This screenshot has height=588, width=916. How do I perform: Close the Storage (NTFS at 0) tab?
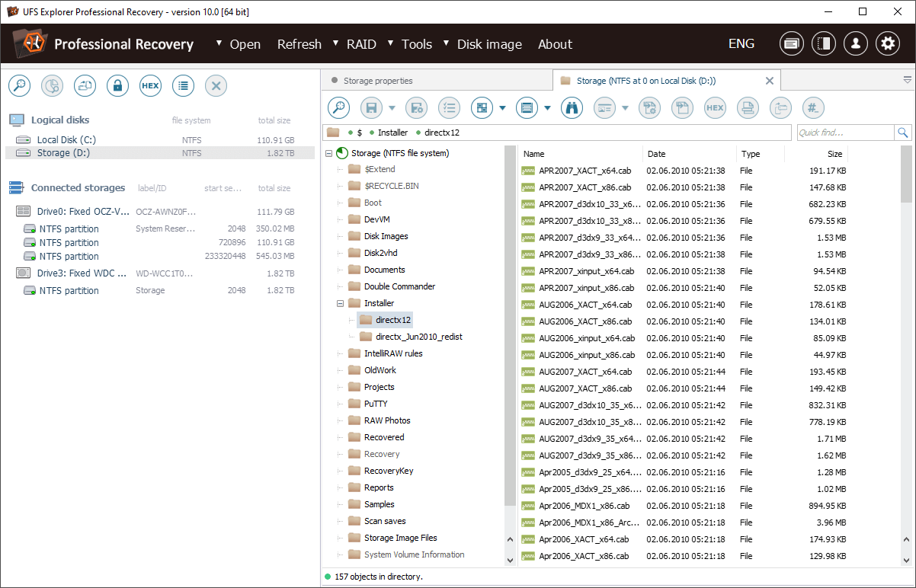click(x=770, y=81)
